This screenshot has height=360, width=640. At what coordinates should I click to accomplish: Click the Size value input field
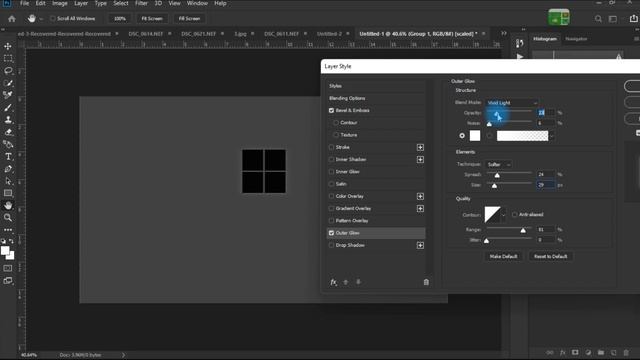(x=545, y=185)
